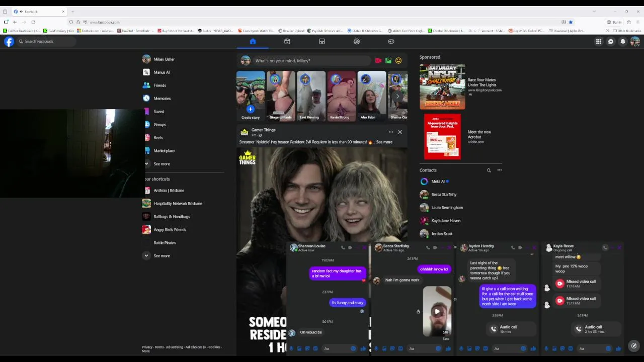Open the Facebook menu grid icon
This screenshot has height=362, width=644.
coord(599,42)
